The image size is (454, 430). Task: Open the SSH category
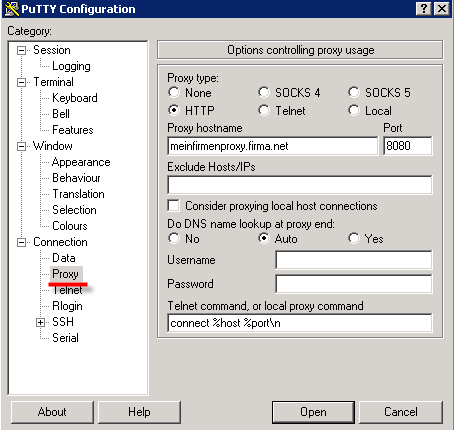pos(63,322)
